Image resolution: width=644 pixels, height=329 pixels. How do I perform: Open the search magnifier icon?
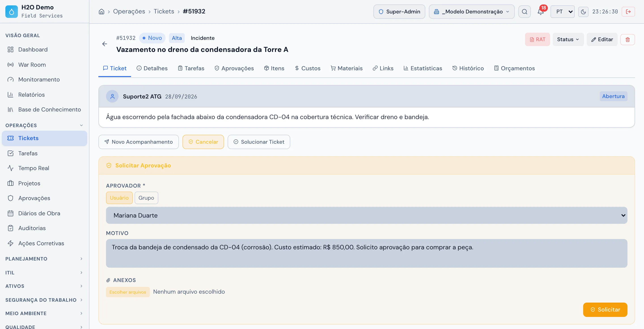tap(525, 11)
